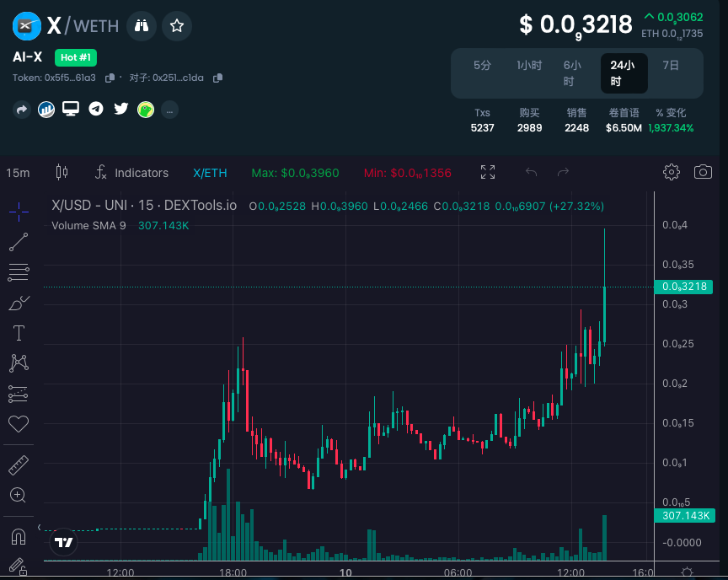This screenshot has width=728, height=580.
Task: Expand the more links ellipsis menu
Action: click(170, 110)
